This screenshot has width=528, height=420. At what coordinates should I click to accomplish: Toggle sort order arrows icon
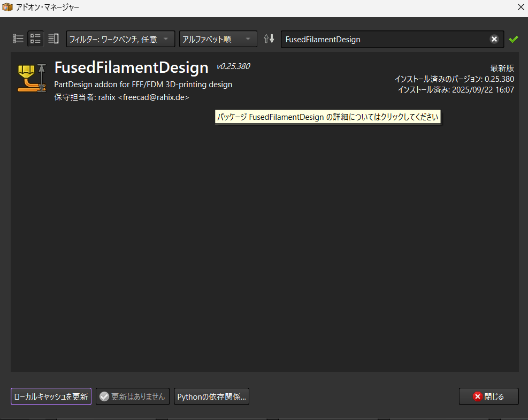click(x=269, y=39)
